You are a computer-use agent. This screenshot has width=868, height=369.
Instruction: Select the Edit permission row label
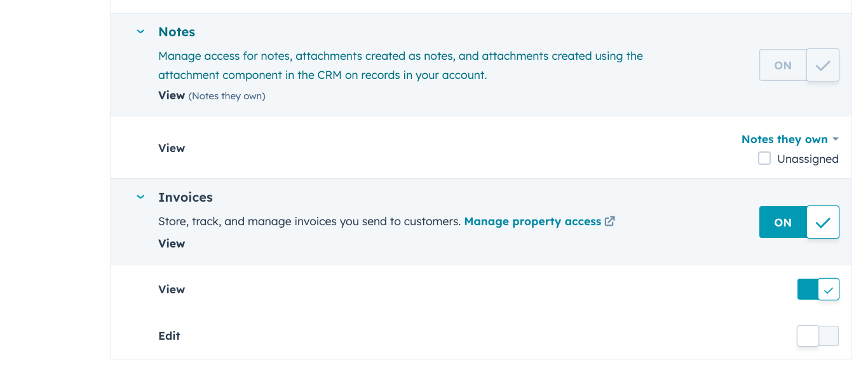pyautogui.click(x=169, y=336)
